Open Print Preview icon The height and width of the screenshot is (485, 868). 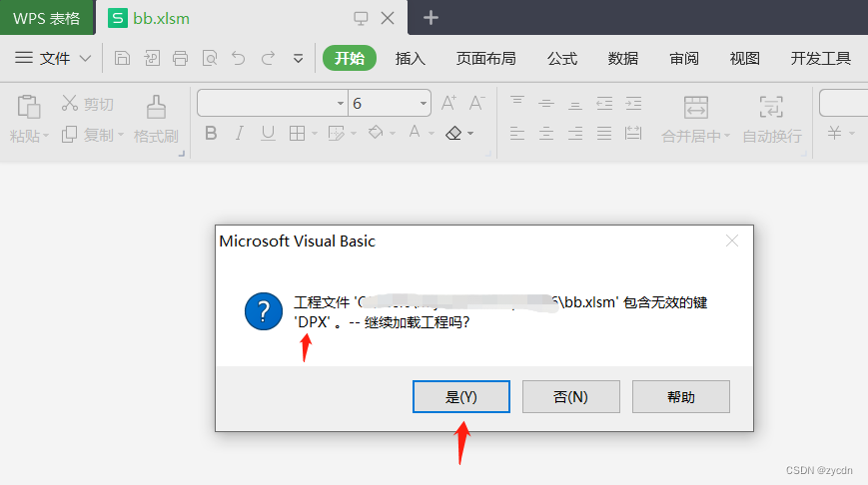209,58
